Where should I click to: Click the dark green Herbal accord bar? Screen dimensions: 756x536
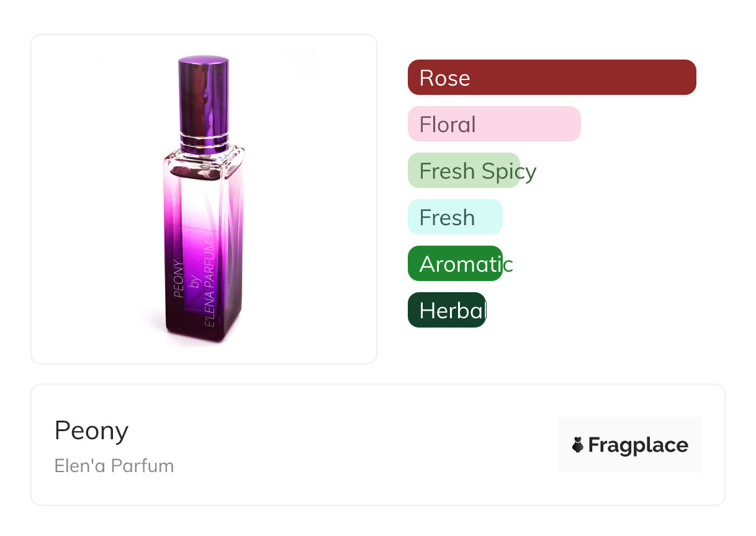pyautogui.click(x=447, y=310)
